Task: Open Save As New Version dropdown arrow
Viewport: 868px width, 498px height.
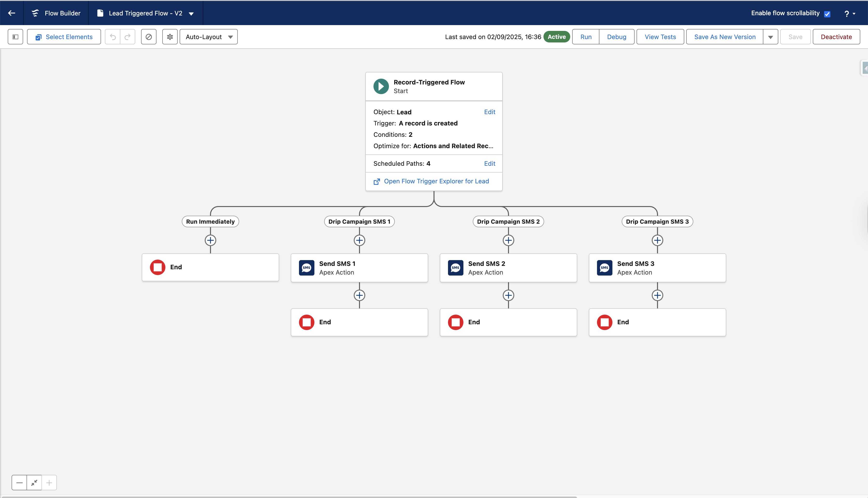Action: point(771,37)
